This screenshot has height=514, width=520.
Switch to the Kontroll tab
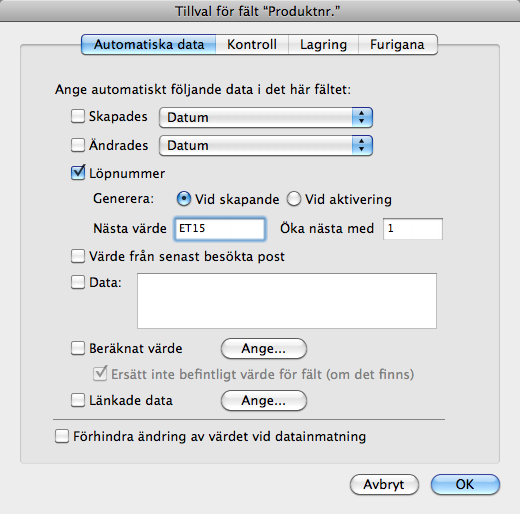point(252,44)
